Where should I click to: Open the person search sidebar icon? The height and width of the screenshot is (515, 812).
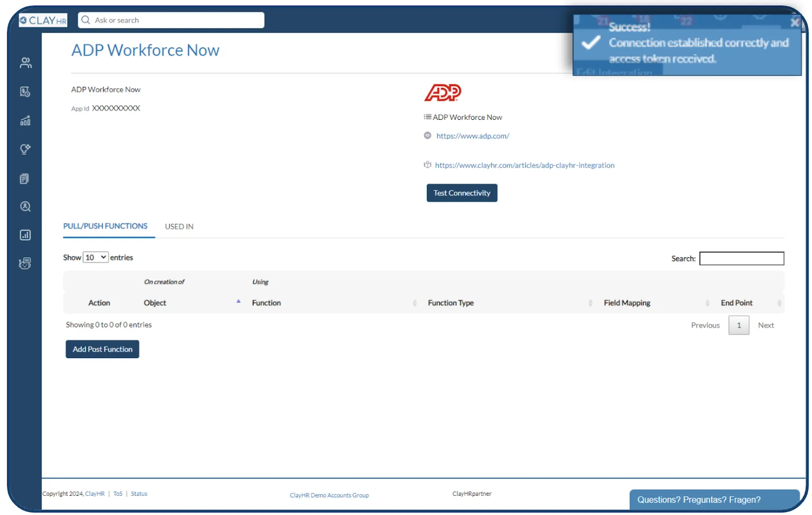coord(25,207)
